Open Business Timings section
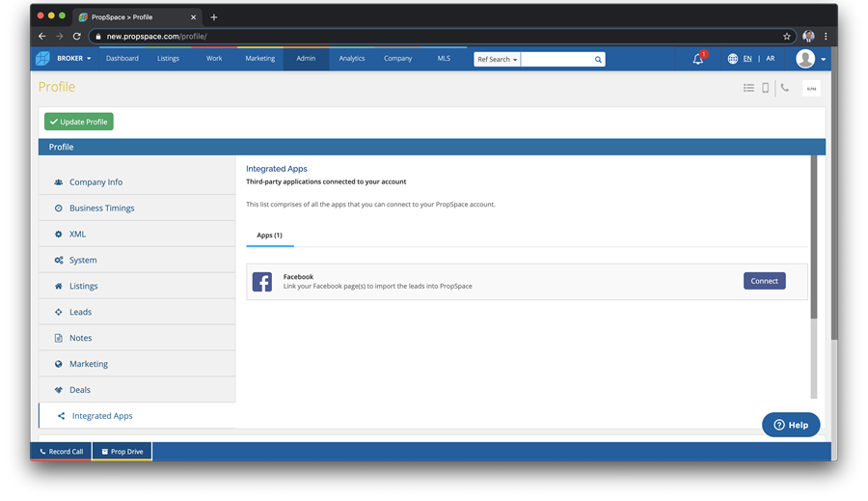The image size is (868, 501). [x=137, y=209]
